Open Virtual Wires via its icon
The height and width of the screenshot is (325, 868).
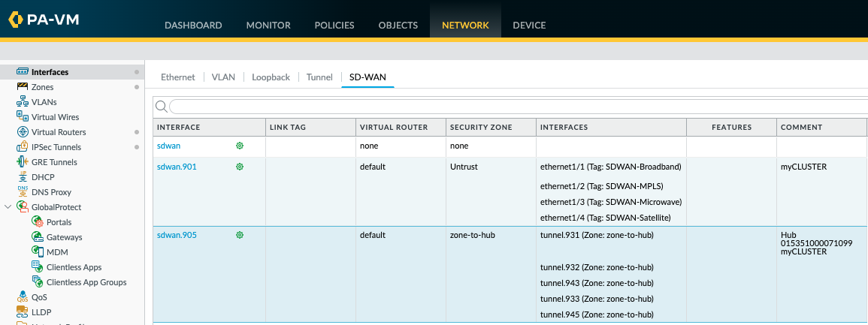23,117
